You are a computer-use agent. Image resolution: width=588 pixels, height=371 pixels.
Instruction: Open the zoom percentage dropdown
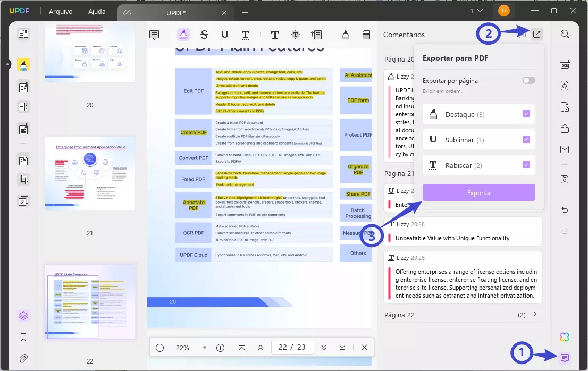[x=204, y=347]
